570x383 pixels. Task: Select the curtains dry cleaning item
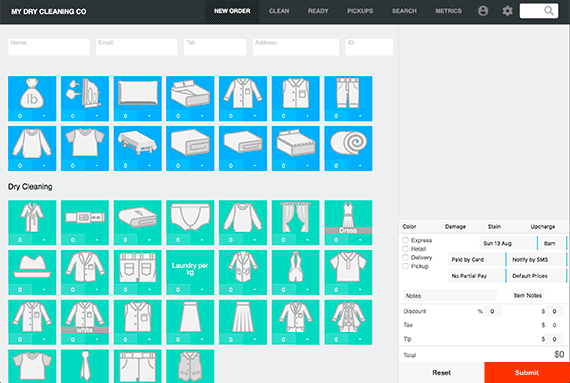pos(296,222)
